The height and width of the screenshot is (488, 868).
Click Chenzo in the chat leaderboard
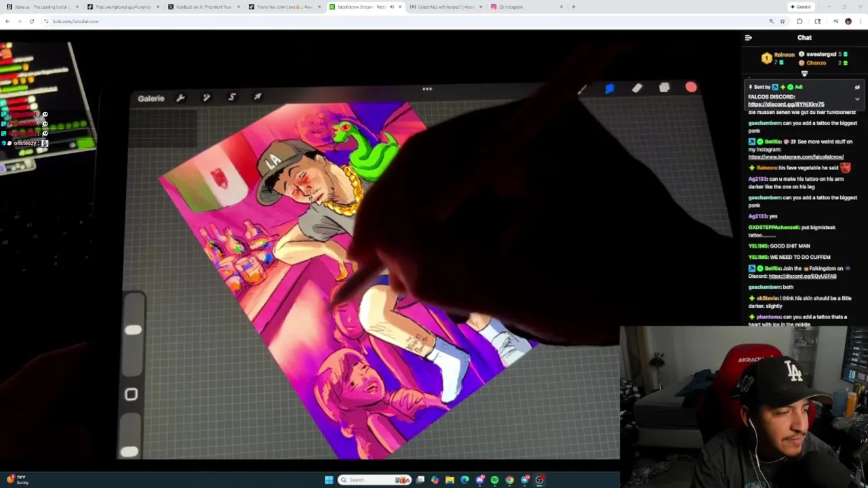(x=816, y=63)
